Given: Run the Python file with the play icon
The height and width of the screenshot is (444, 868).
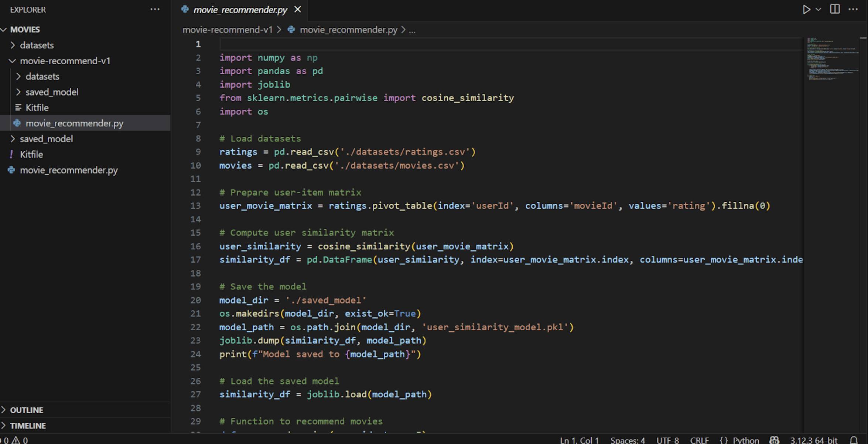Looking at the screenshot, I should (806, 9).
